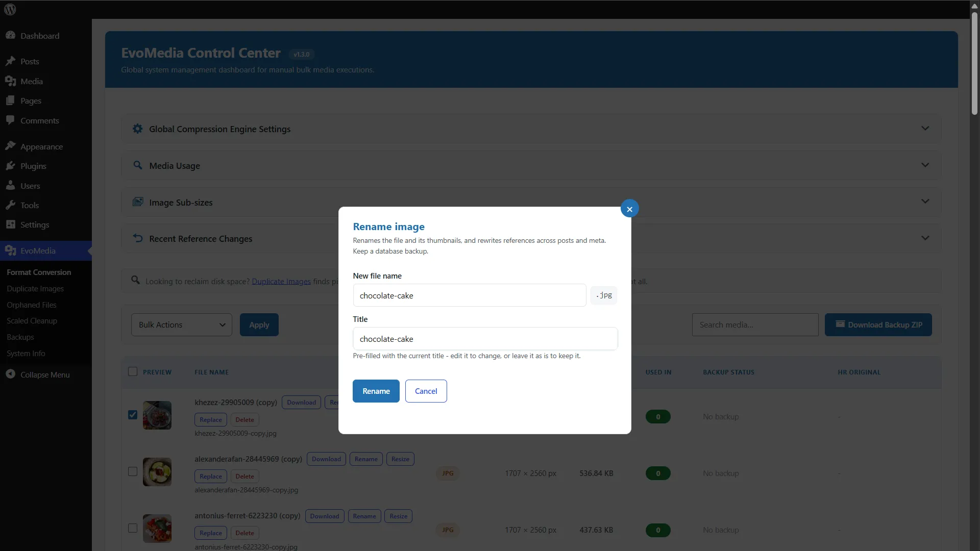The height and width of the screenshot is (551, 980).
Task: Toggle the select-all checkbox in table header
Action: tap(133, 371)
